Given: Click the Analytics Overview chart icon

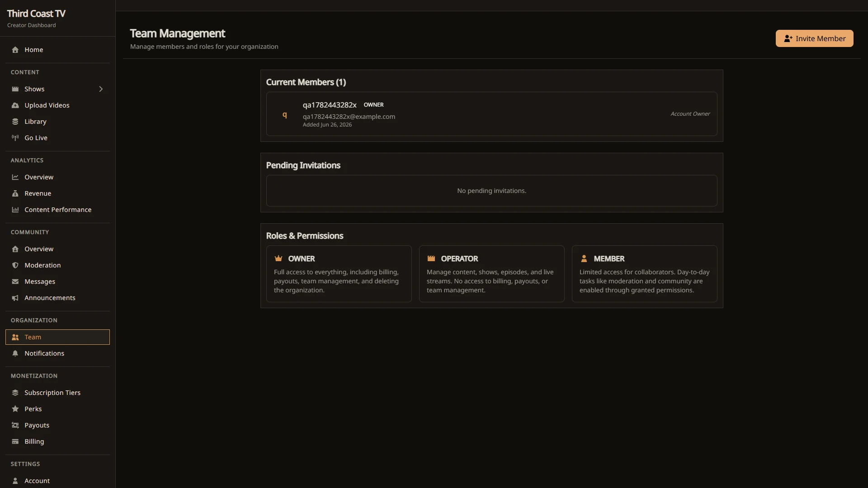Looking at the screenshot, I should (15, 177).
